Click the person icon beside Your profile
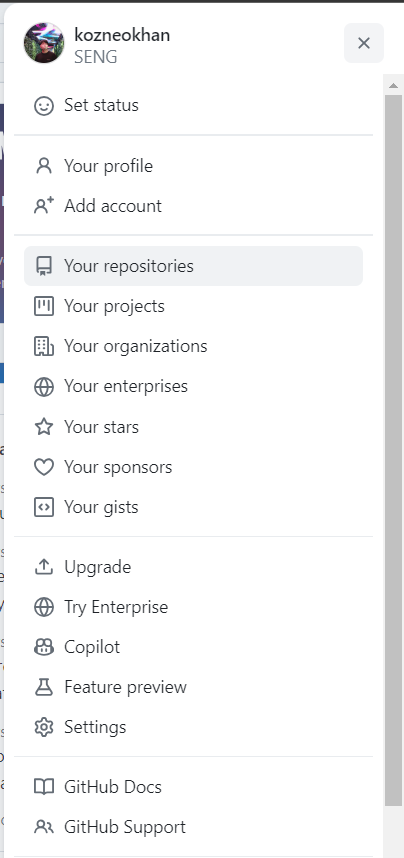 (44, 166)
